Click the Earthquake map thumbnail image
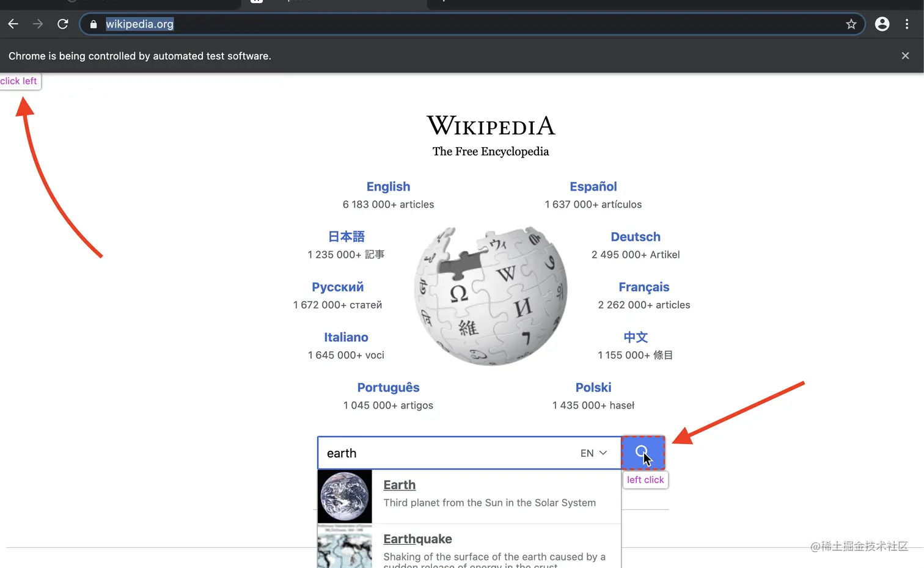This screenshot has width=924, height=568. 345,546
